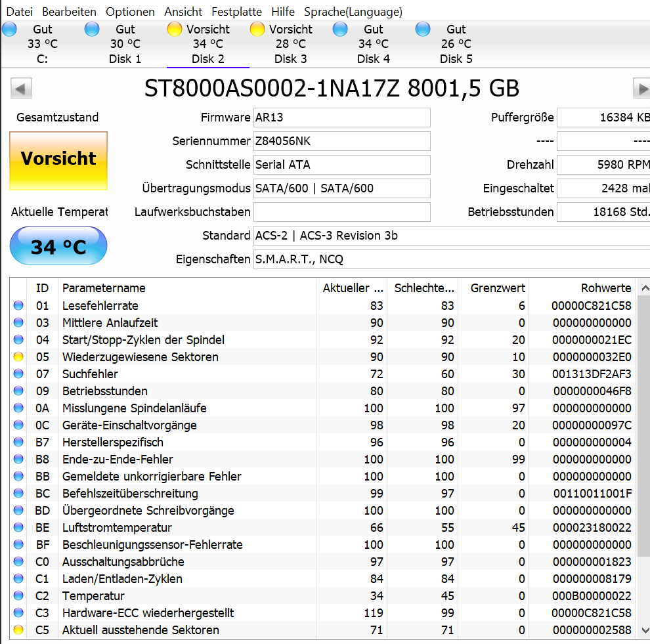Switch to Disk 3 tab
The width and height of the screenshot is (650, 644).
coord(291,44)
